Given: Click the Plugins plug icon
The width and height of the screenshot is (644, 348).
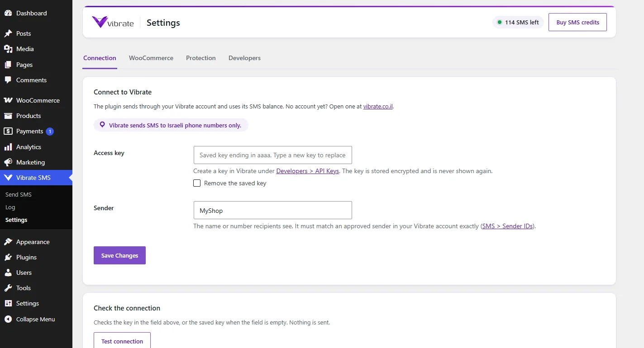Looking at the screenshot, I should coord(8,257).
